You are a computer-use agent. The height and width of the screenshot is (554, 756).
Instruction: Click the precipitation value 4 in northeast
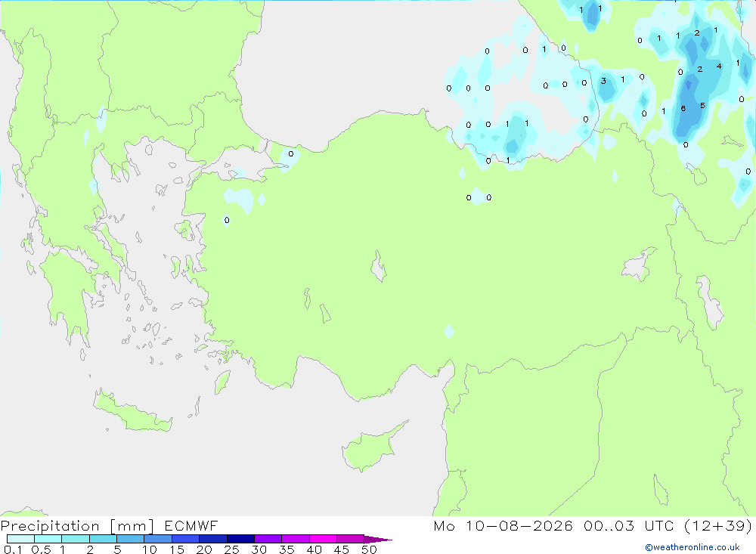[x=719, y=66]
